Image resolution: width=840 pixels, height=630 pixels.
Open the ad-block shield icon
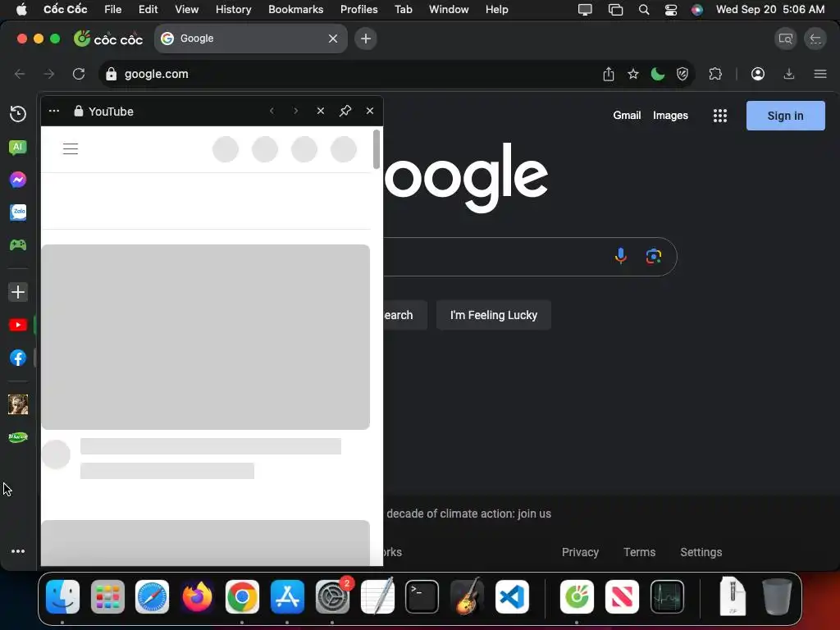pyautogui.click(x=682, y=74)
